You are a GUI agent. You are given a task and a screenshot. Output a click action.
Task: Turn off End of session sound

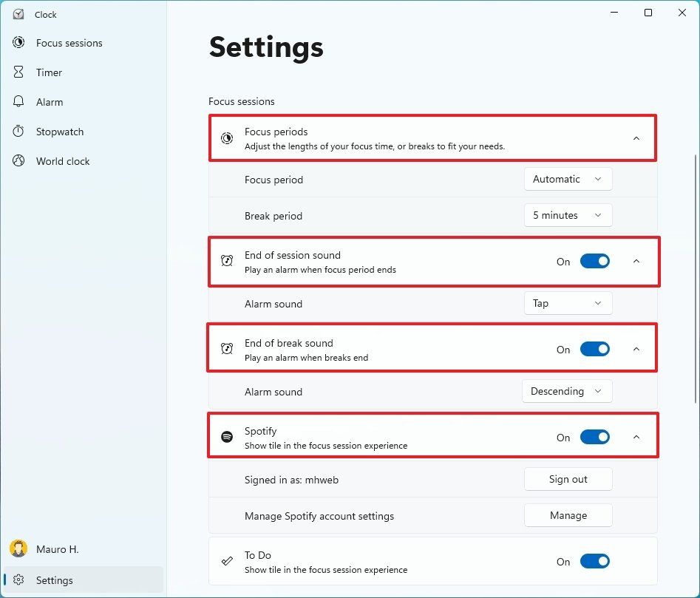click(x=595, y=261)
